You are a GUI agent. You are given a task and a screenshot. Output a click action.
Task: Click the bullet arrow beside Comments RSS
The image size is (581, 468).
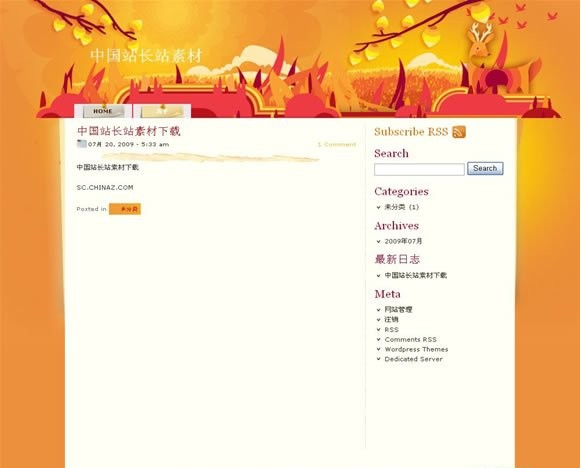(x=378, y=339)
